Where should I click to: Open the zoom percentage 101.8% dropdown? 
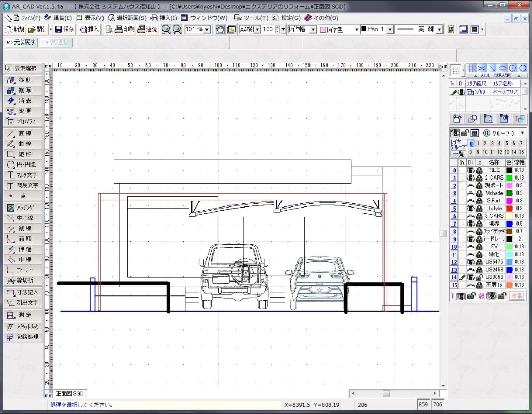pos(207,29)
